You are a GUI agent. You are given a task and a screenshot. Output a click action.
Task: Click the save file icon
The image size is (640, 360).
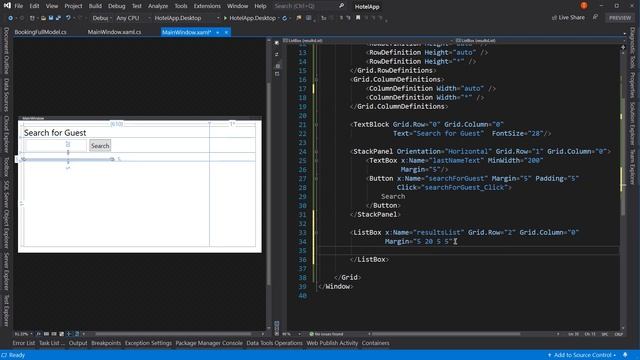51,18
